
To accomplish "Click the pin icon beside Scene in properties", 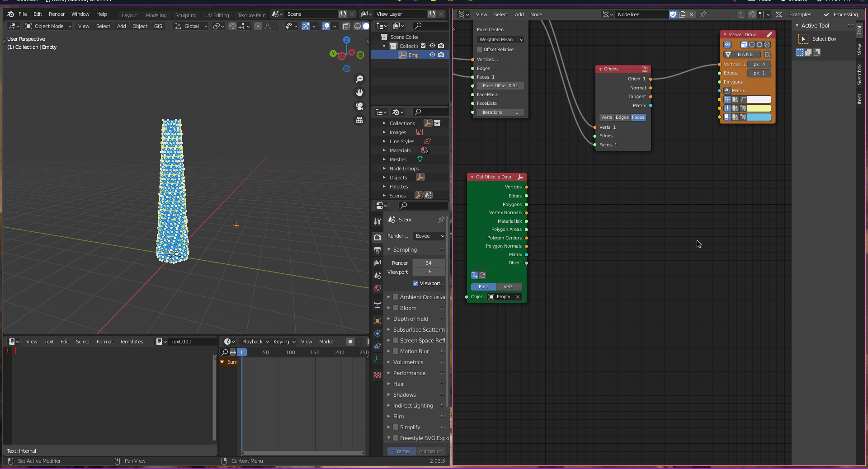I will tap(441, 220).
